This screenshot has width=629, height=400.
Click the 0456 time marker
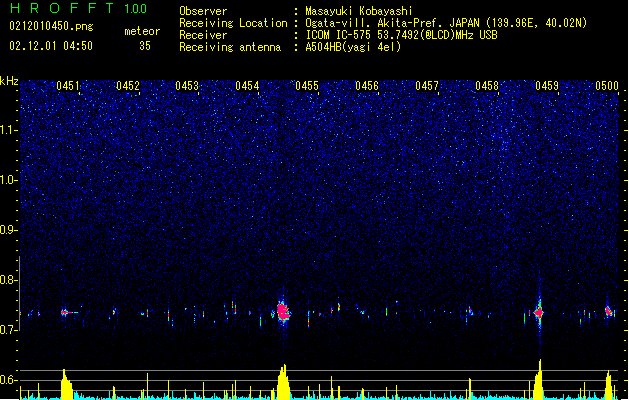367,85
